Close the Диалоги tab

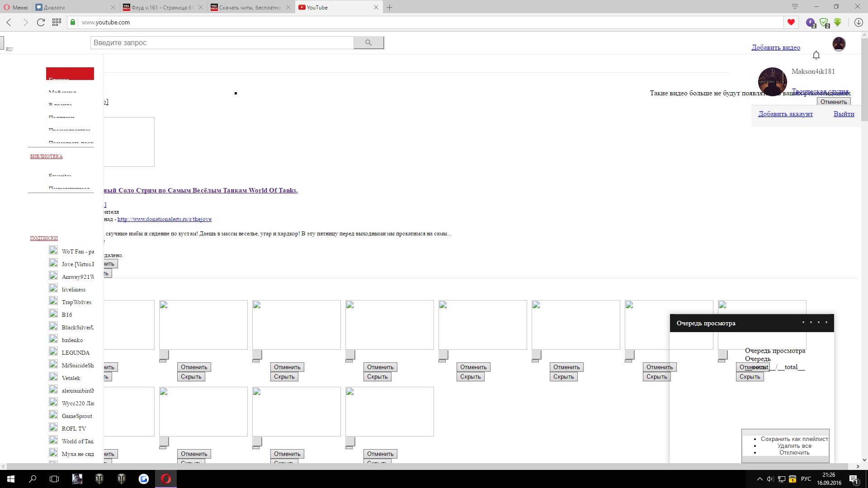(x=113, y=7)
